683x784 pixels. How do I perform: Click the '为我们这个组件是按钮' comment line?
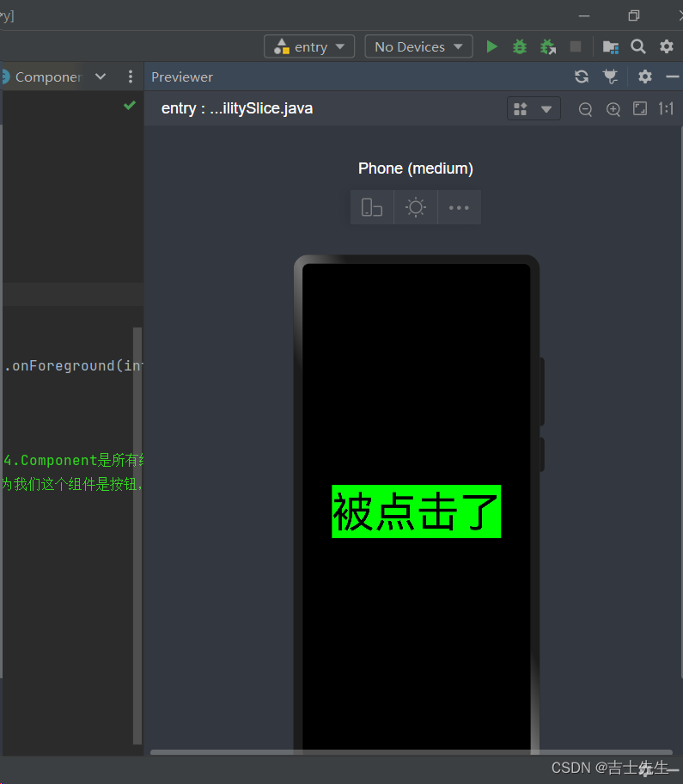(72, 484)
